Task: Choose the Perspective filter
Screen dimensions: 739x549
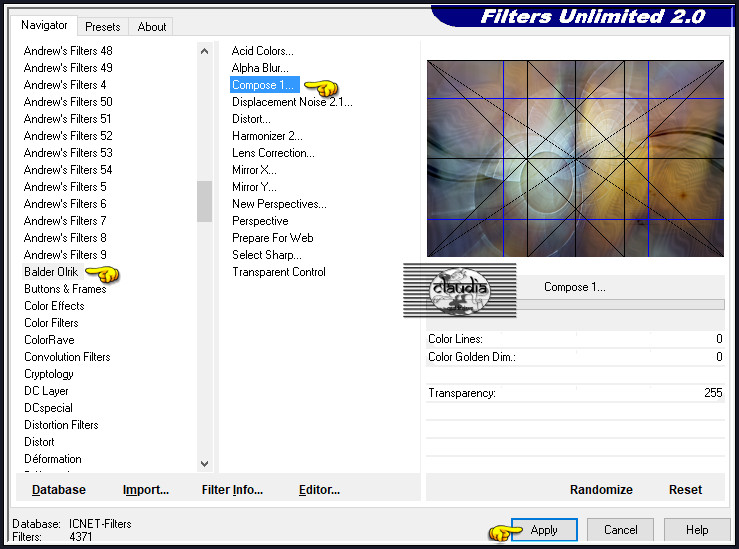Action: coord(260,221)
